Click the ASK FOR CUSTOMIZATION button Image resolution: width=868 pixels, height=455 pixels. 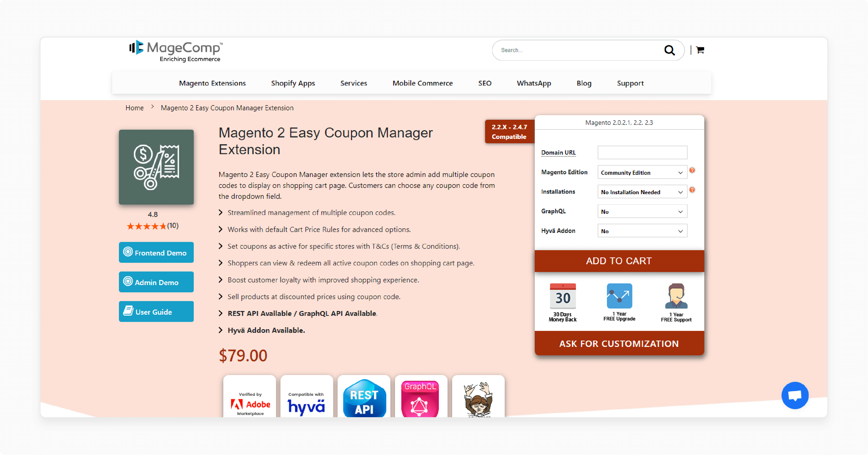click(x=619, y=343)
